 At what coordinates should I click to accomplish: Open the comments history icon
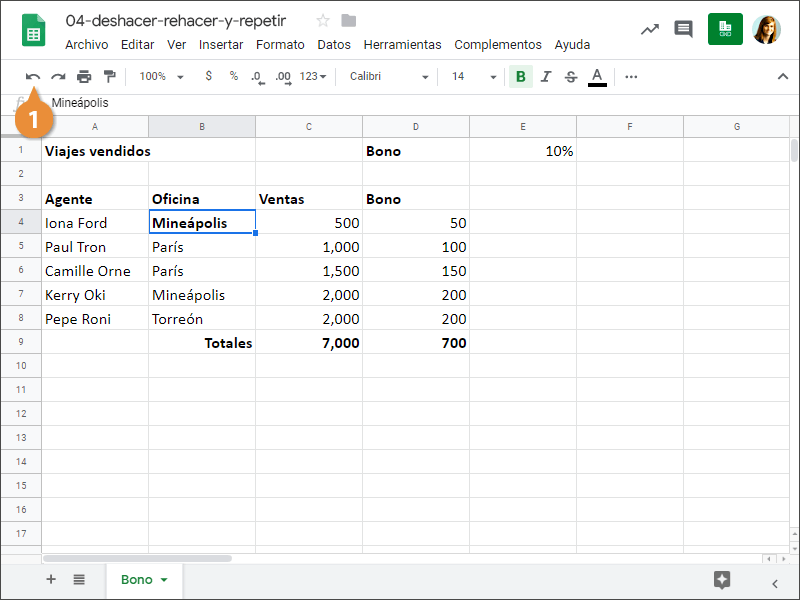683,30
